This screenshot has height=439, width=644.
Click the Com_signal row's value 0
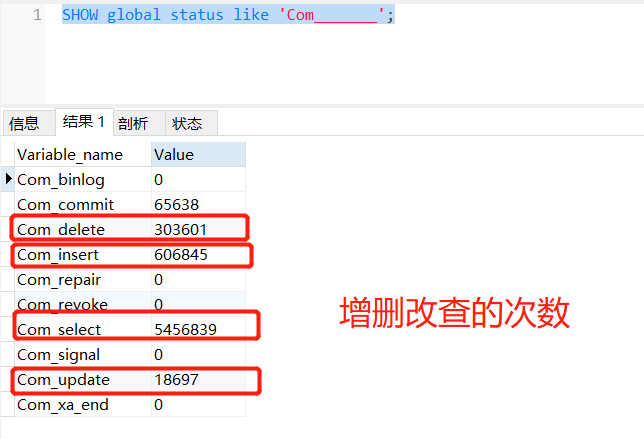159,354
